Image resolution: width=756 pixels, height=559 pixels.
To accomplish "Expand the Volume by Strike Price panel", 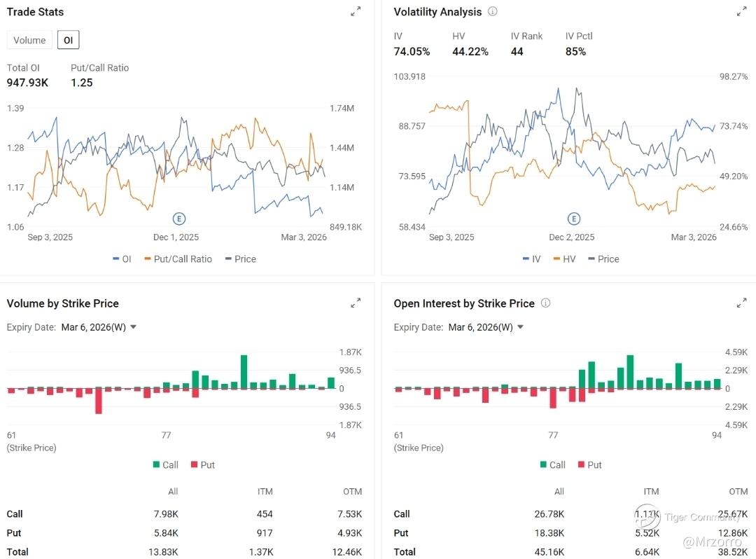I will pos(356,303).
